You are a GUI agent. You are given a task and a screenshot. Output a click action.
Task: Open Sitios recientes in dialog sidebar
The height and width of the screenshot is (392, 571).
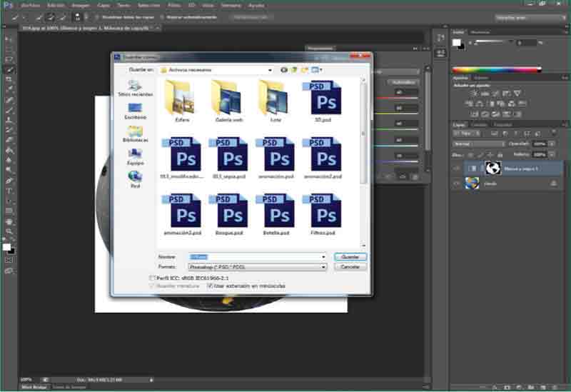pyautogui.click(x=135, y=86)
